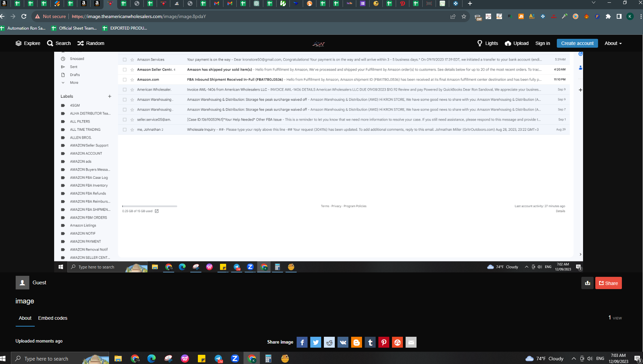Open the Chrome tab search chevron
Viewport: 643px width, 364px height.
pos(594,3)
